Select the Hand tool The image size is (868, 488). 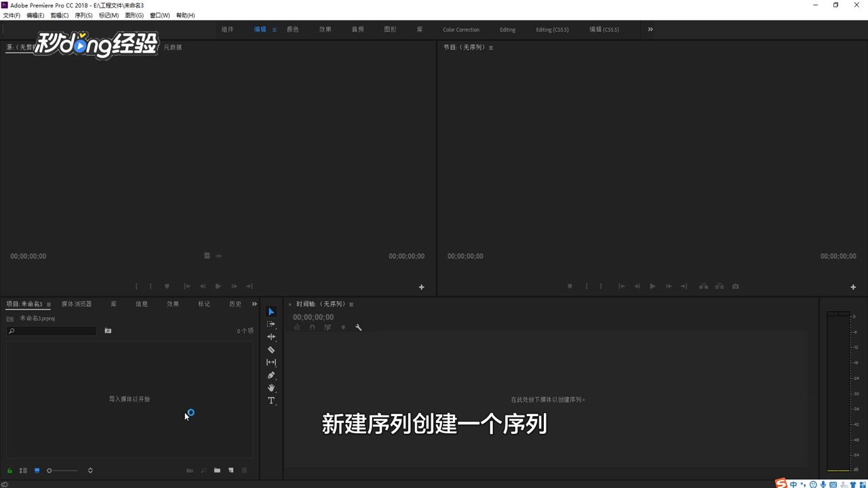click(x=271, y=388)
